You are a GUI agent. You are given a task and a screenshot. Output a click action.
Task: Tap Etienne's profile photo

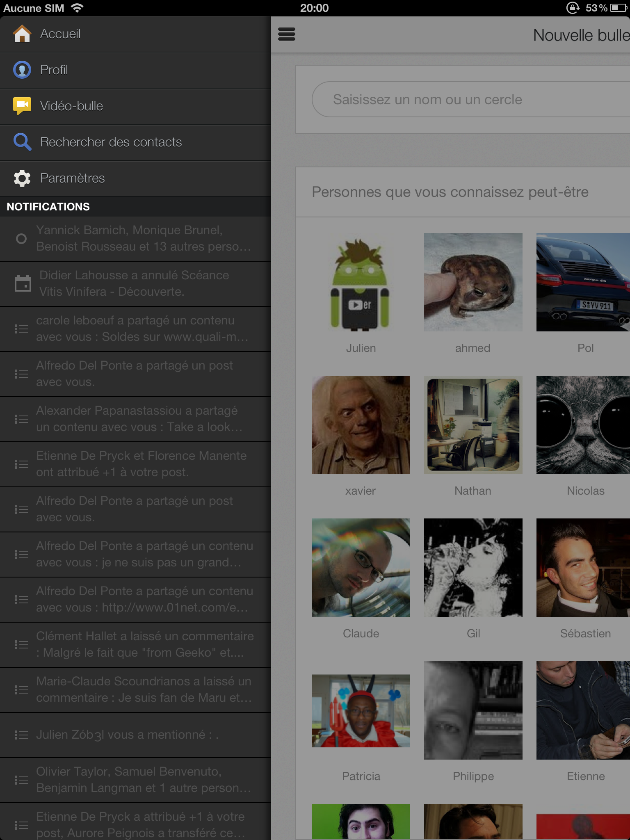[583, 710]
